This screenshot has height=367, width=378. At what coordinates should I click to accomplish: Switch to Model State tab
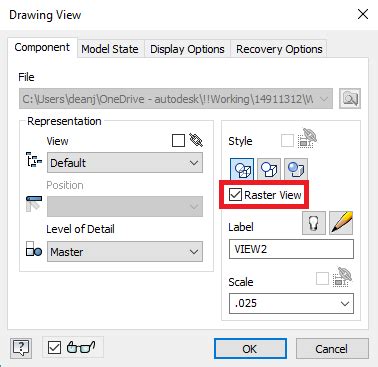(110, 49)
